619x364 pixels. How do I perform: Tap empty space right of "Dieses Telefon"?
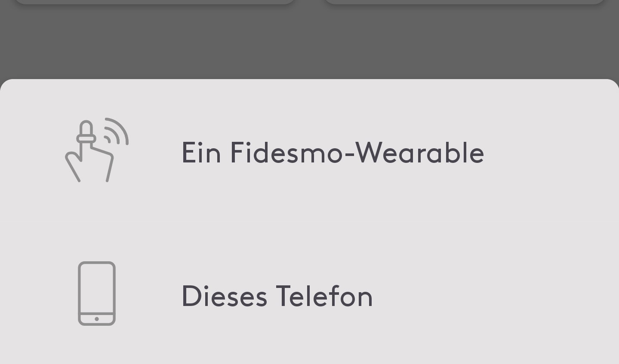click(x=495, y=296)
